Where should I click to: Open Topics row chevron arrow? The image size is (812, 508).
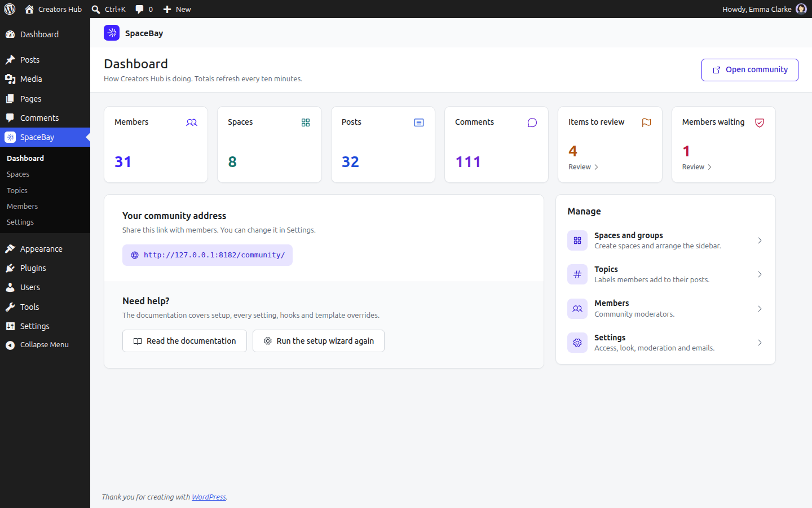760,274
